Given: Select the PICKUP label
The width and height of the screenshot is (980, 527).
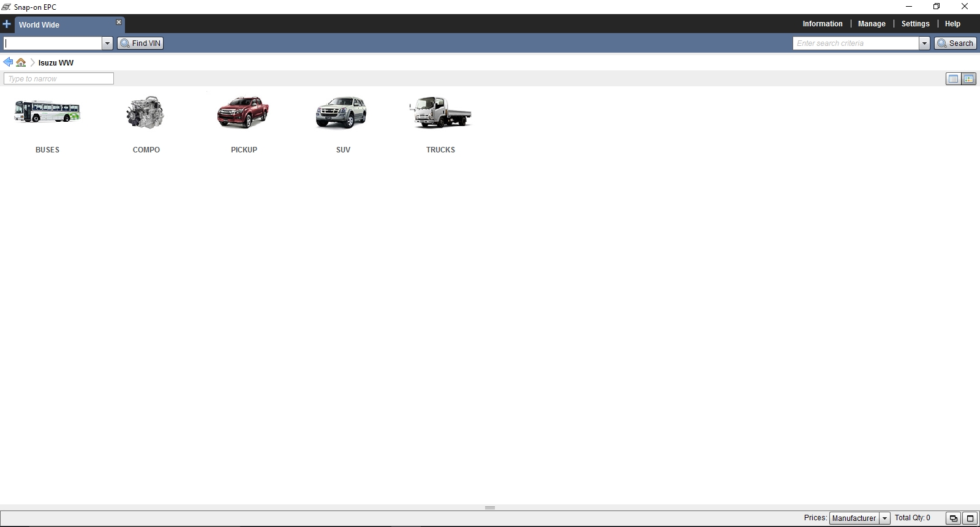Looking at the screenshot, I should [x=244, y=150].
